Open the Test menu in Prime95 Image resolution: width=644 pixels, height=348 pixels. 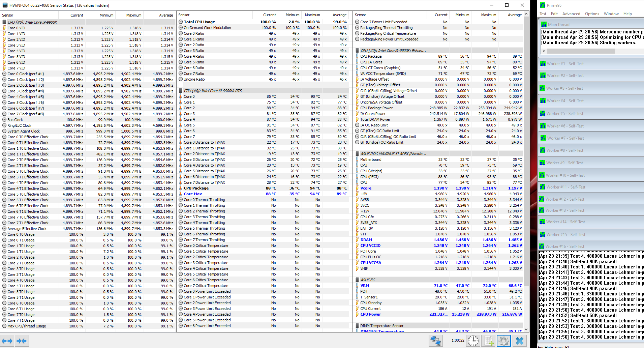(x=543, y=14)
